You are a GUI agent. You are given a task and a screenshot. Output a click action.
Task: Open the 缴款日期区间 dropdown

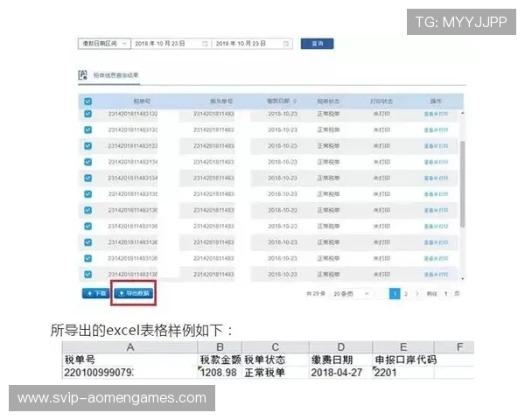point(104,44)
